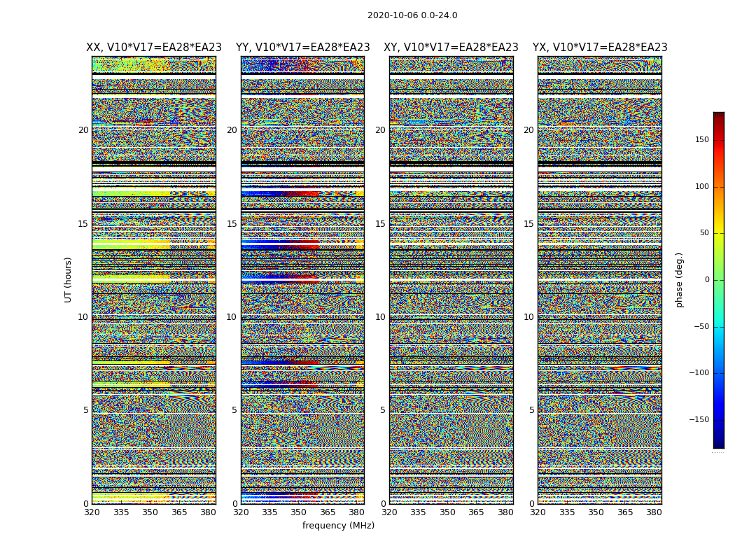This screenshot has height=560, width=735.
Task: Click the XX panel y-axis tick 10
Action: point(83,317)
